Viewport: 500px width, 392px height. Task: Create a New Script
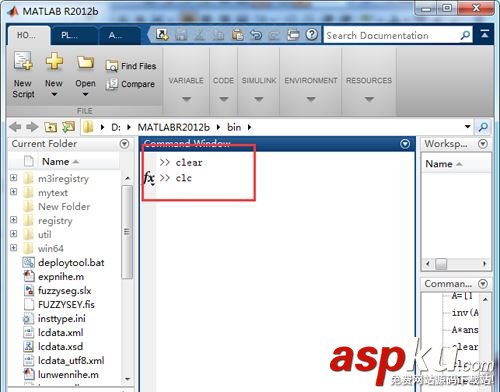23,75
